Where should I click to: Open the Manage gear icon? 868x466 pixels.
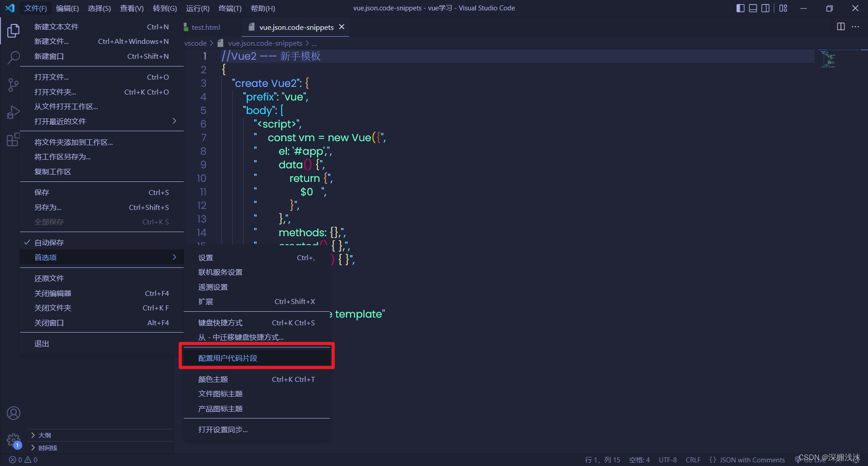tap(14, 440)
